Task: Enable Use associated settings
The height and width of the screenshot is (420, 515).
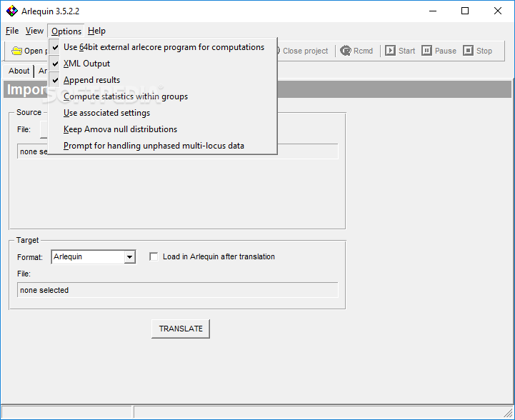Action: tap(163, 113)
